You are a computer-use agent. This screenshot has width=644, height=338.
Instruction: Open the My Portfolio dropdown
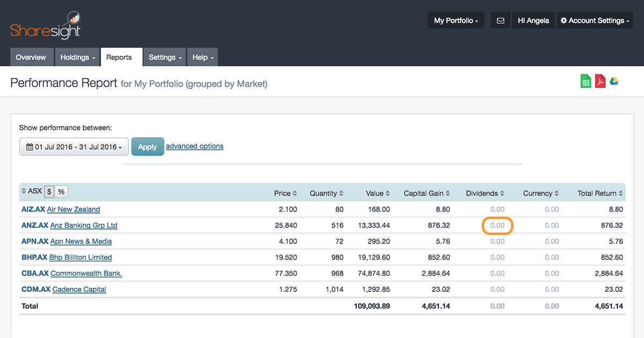[x=456, y=20]
